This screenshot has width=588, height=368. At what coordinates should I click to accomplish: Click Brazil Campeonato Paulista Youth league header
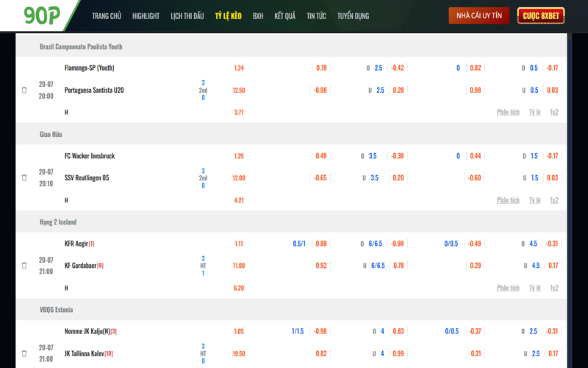81,46
